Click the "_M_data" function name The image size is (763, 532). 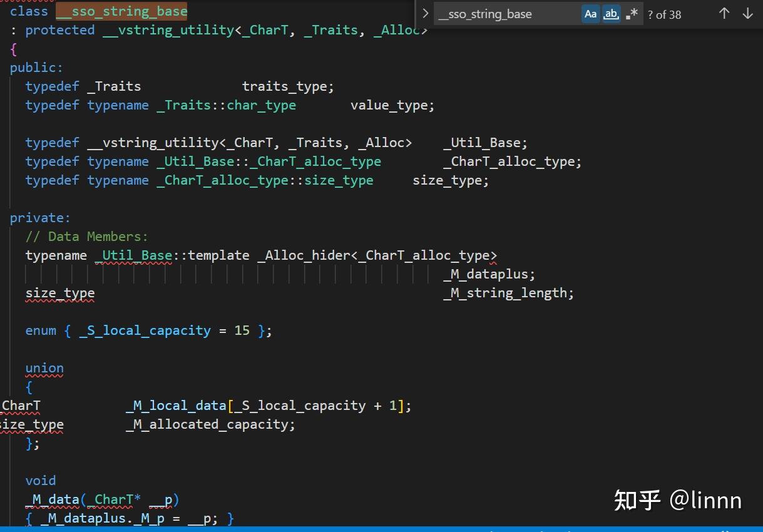point(53,499)
